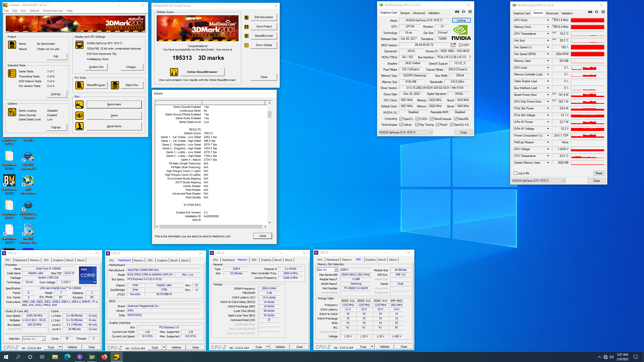644x362 pixels.
Task: Click the System Info button in 3DMark2001
Action: (x=96, y=67)
